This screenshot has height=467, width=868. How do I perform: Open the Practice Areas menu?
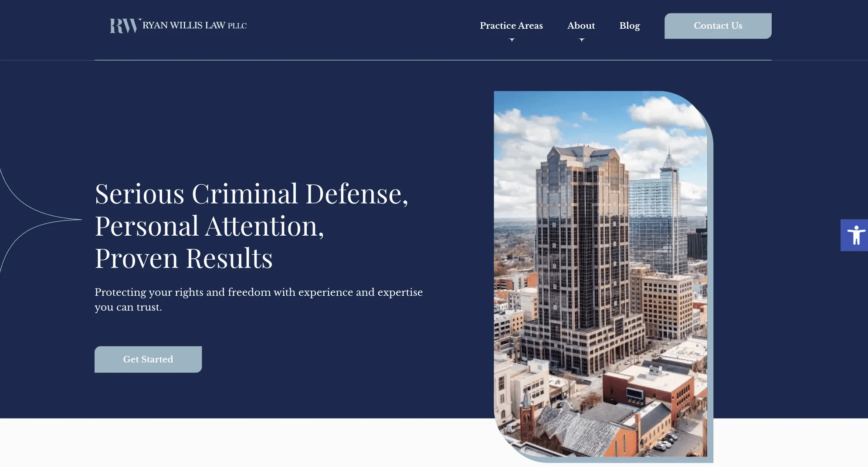(511, 26)
